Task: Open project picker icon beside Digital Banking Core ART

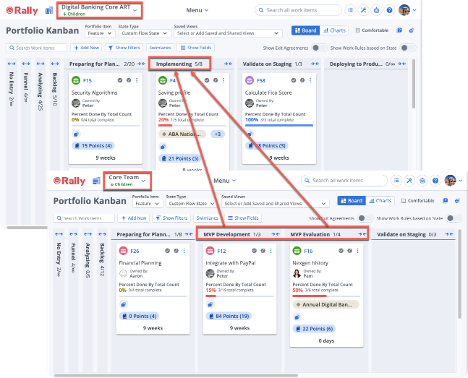Action: pos(49,10)
